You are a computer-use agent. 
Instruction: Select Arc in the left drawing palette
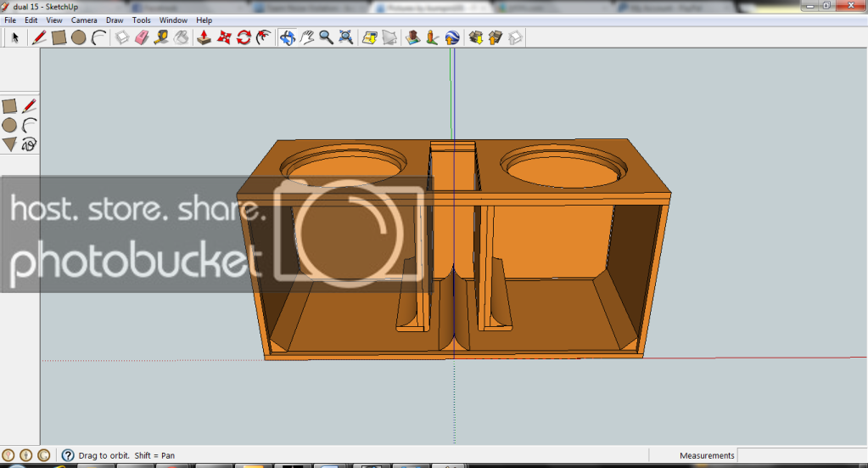(x=30, y=125)
